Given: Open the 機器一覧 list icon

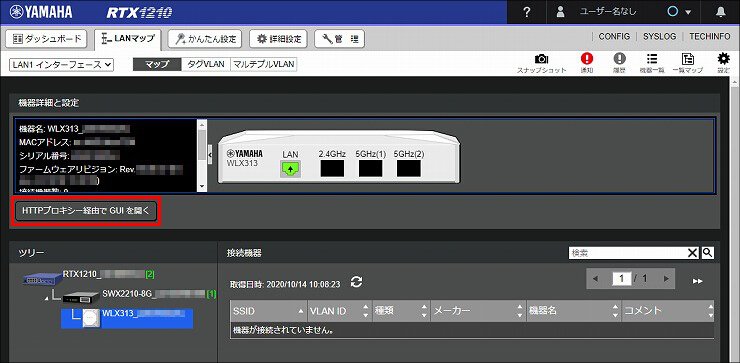Looking at the screenshot, I should (652, 63).
